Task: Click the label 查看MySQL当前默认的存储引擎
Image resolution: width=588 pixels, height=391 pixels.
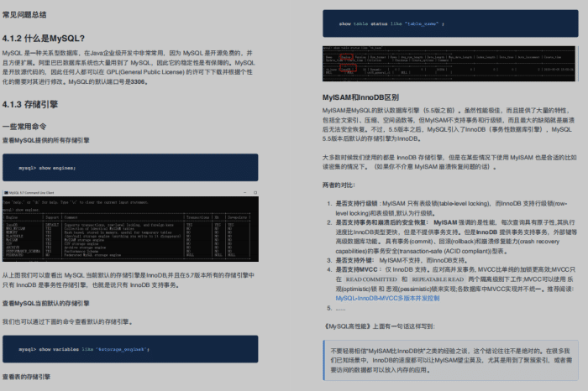Action: (x=45, y=304)
